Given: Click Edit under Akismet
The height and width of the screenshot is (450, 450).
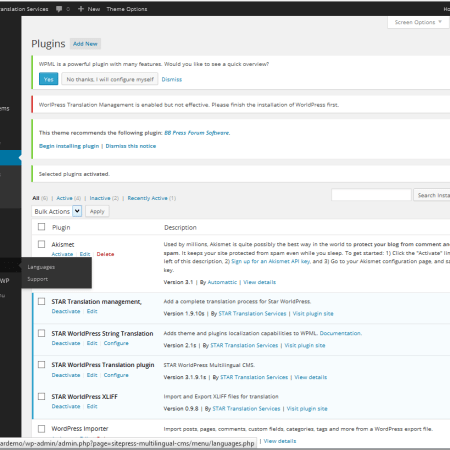Looking at the screenshot, I should point(85,254).
